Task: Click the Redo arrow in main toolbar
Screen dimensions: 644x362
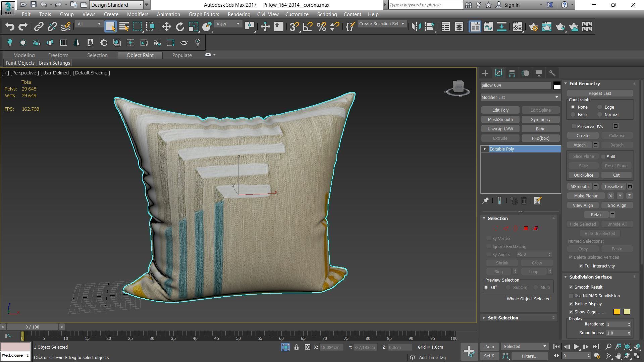Action: [x=23, y=27]
